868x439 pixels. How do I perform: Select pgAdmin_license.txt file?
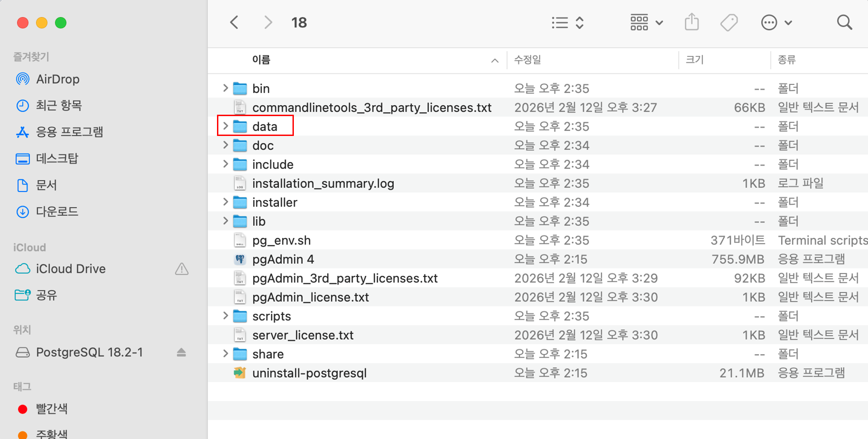tap(311, 297)
